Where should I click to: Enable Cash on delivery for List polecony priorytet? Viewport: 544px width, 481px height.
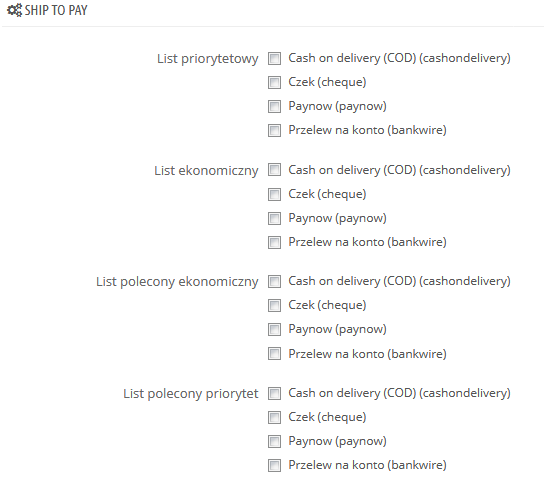(x=274, y=394)
